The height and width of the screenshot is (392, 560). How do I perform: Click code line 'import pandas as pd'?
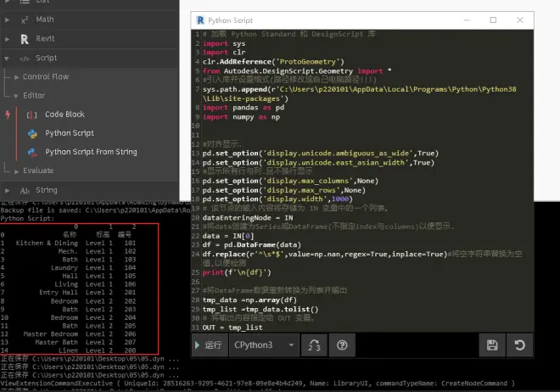pyautogui.click(x=244, y=108)
